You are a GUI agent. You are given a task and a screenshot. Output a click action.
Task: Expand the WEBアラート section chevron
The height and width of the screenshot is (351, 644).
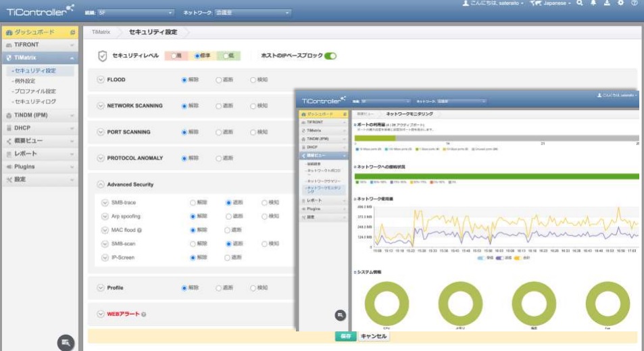(x=101, y=314)
